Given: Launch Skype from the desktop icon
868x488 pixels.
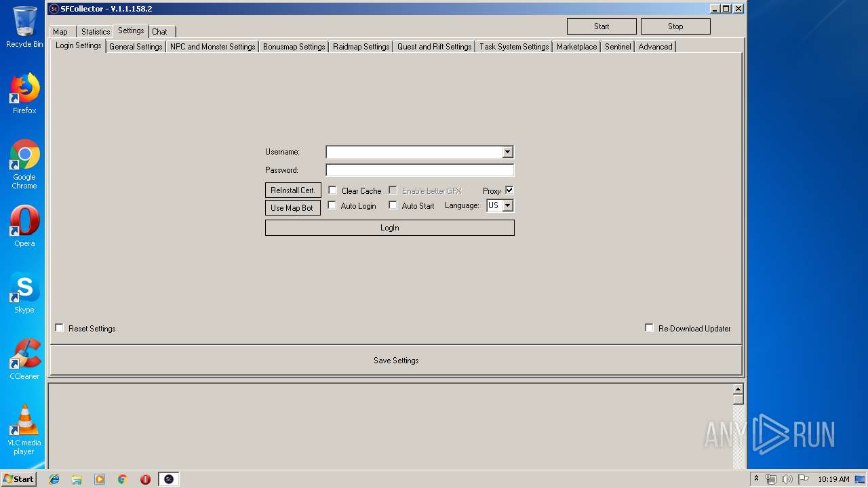Looking at the screenshot, I should coord(24,293).
